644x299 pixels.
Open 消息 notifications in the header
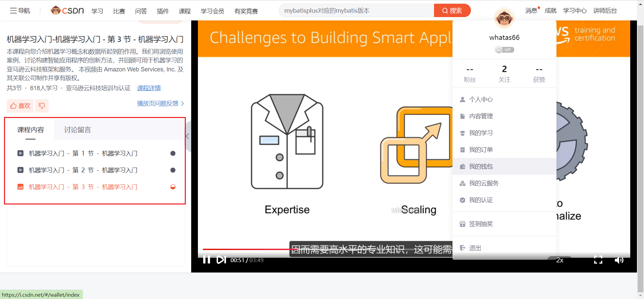pyautogui.click(x=531, y=11)
